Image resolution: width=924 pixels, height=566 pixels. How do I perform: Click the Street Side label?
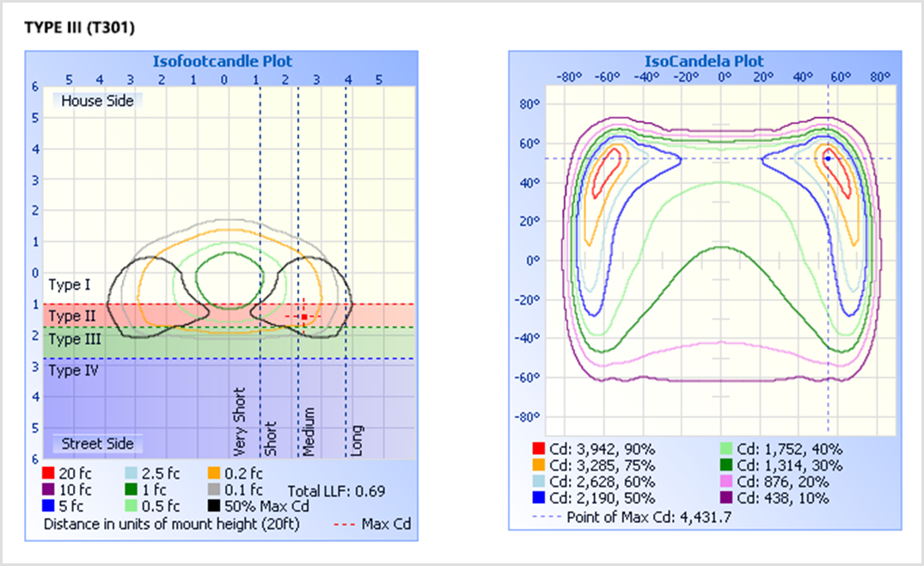tap(97, 444)
